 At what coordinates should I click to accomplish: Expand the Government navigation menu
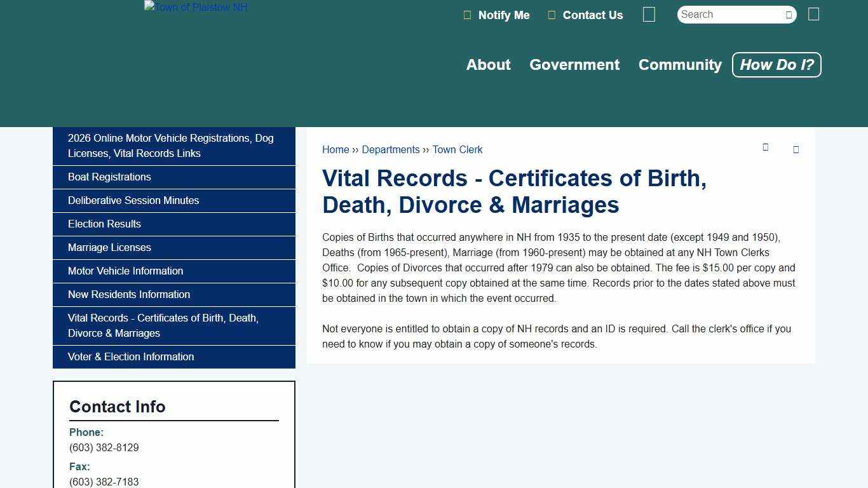(x=574, y=64)
